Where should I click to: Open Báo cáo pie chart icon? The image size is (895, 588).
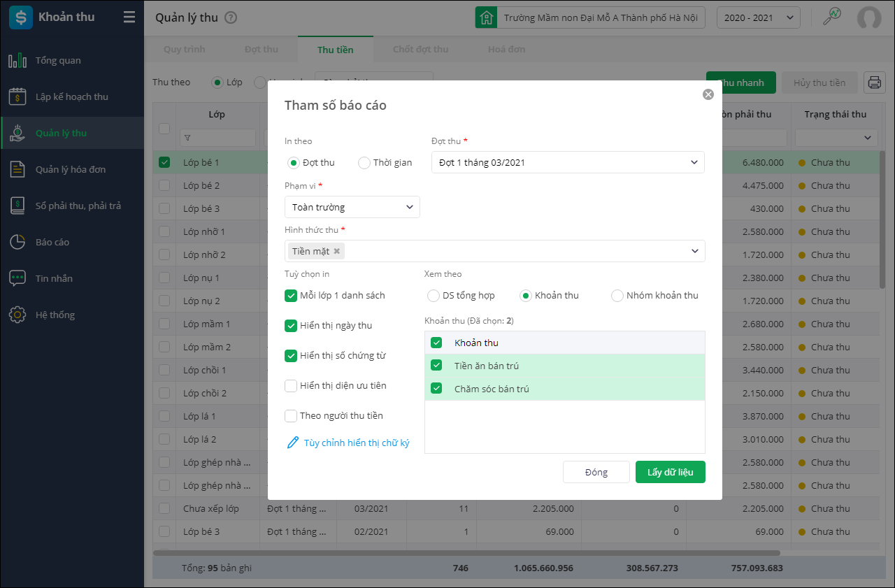[x=17, y=243]
